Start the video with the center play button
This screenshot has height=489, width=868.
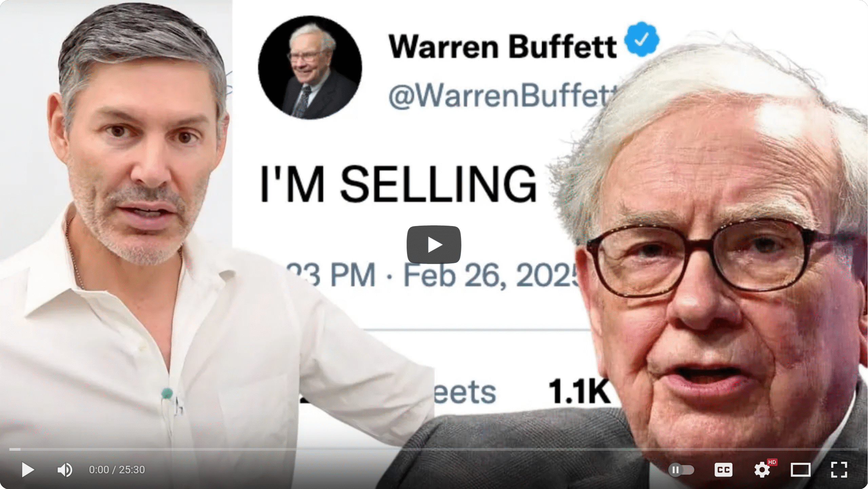tap(434, 244)
